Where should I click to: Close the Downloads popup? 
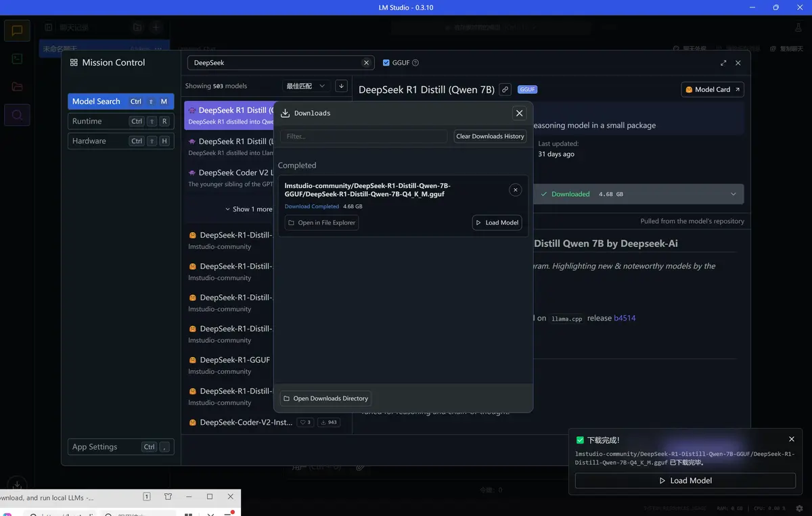click(519, 113)
